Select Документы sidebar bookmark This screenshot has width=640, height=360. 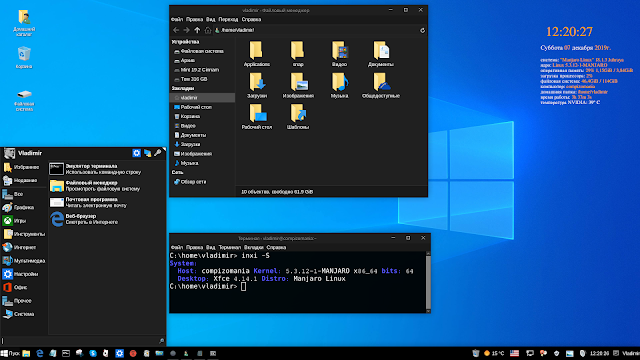pos(202,135)
